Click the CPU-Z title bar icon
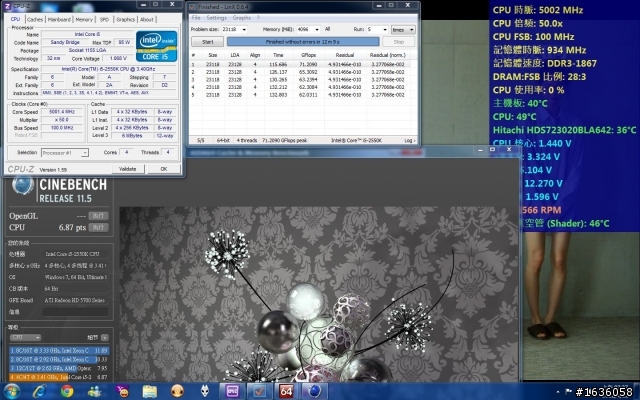 (x=7, y=6)
